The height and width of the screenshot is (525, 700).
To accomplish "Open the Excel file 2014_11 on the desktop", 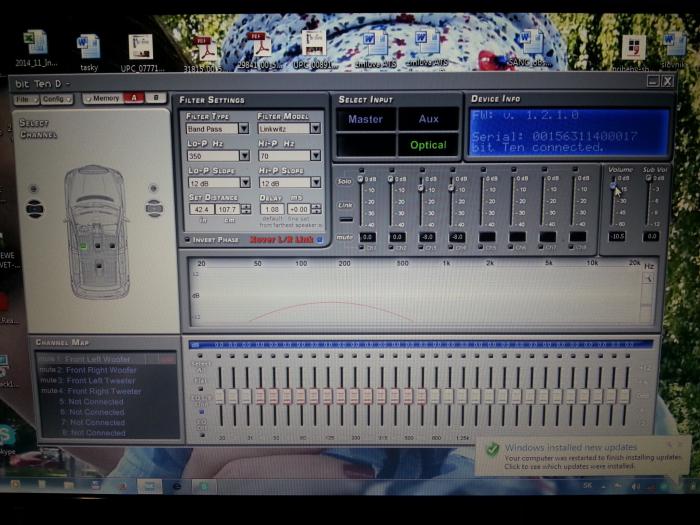I will tap(36, 48).
